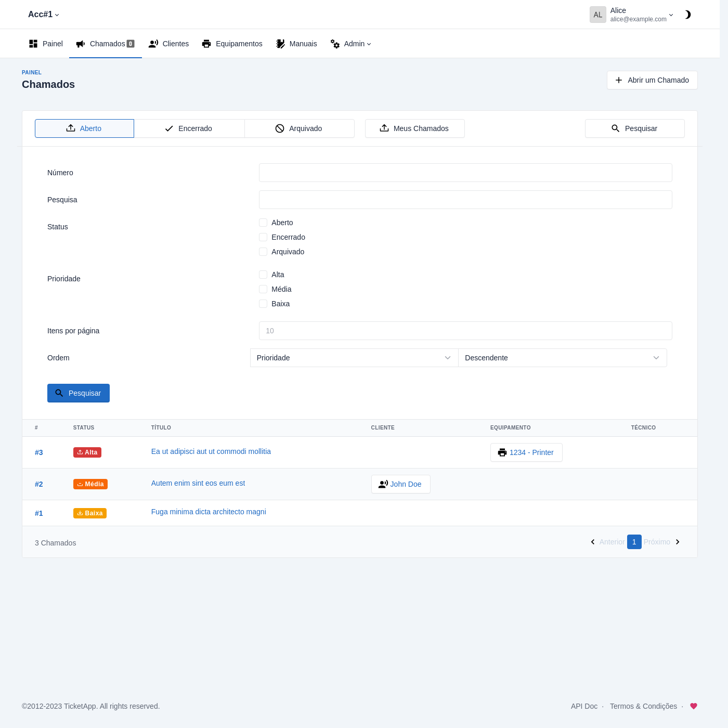The height and width of the screenshot is (728, 728).
Task: Open Clientes nav item
Action: click(x=168, y=44)
